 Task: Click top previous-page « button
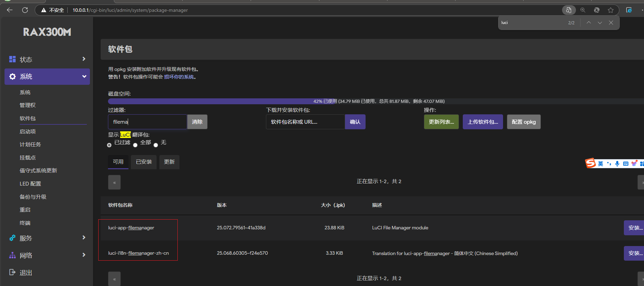(114, 182)
